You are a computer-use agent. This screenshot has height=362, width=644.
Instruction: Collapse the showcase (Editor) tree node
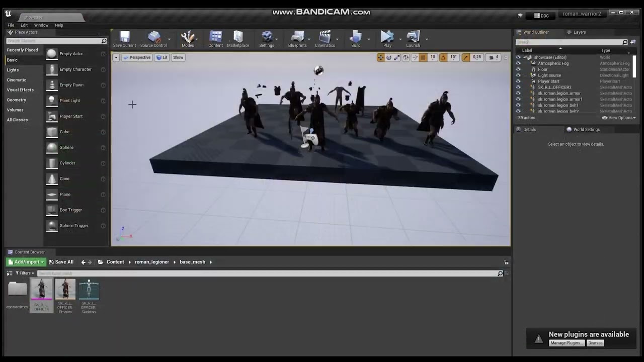coord(525,57)
